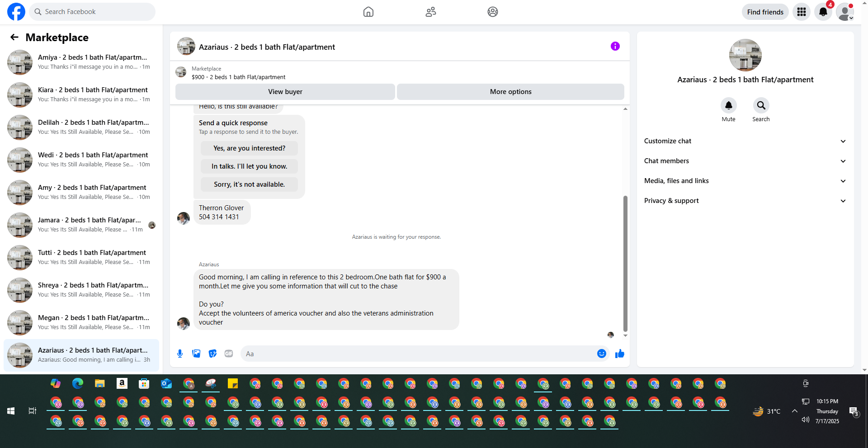Open the GIF picker icon
The height and width of the screenshot is (448, 868).
[x=229, y=354]
